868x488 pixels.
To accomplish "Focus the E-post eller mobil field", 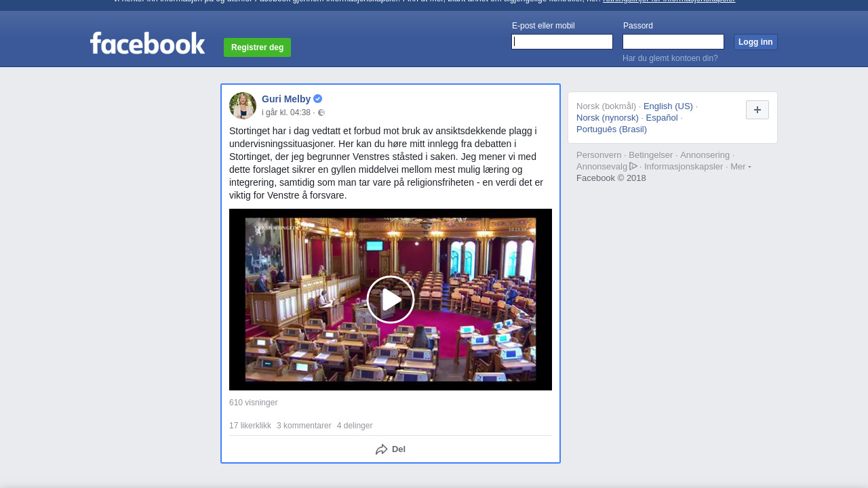I will click(562, 42).
